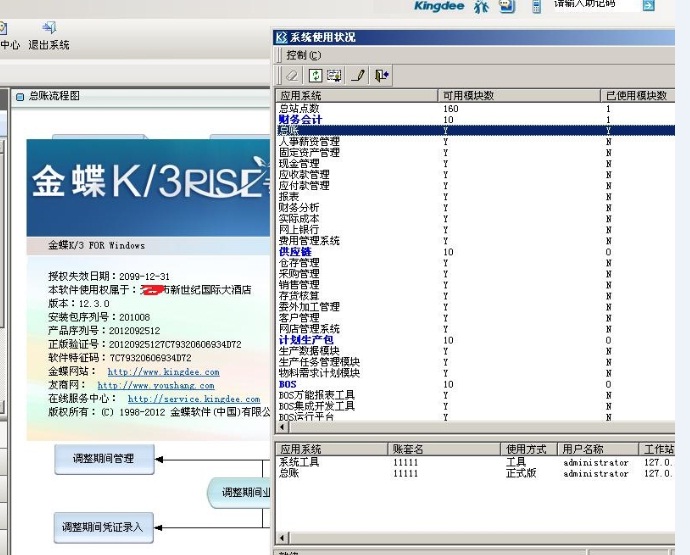Click the pen edit icon in toolbar
The height and width of the screenshot is (555, 690).
point(359,75)
